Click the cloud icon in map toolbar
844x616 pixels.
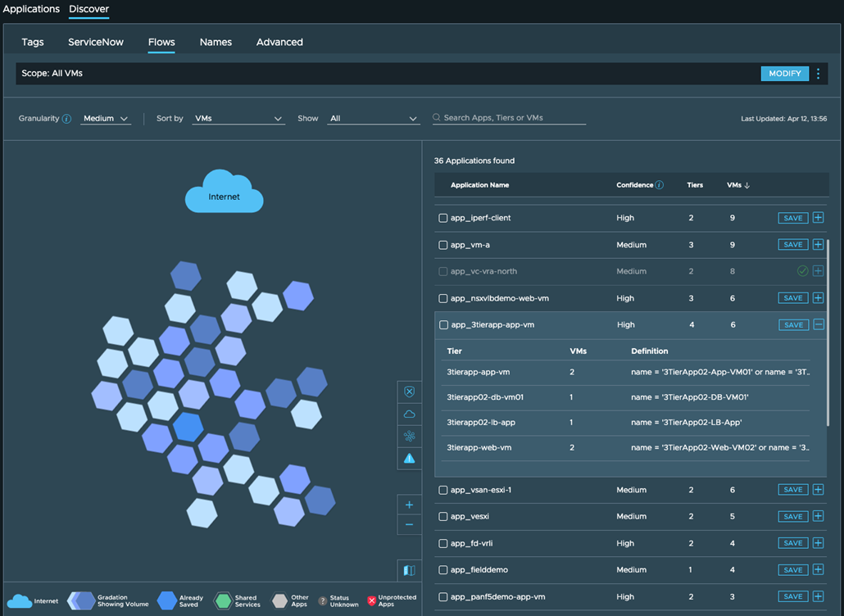click(x=409, y=414)
